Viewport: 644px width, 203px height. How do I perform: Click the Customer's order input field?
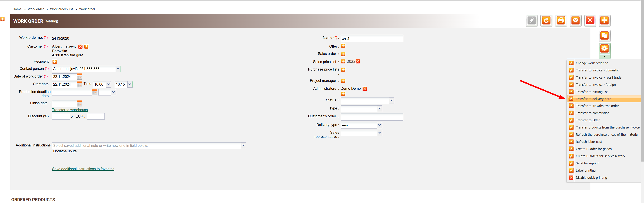click(x=371, y=117)
